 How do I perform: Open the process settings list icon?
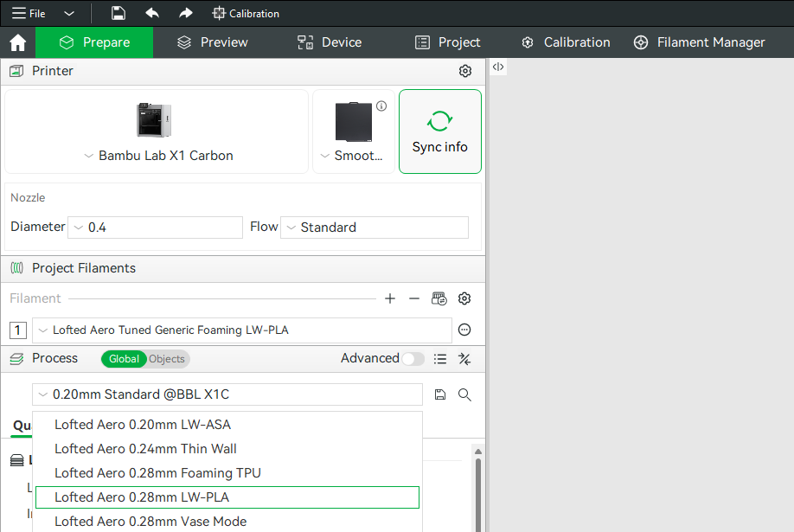(440, 359)
